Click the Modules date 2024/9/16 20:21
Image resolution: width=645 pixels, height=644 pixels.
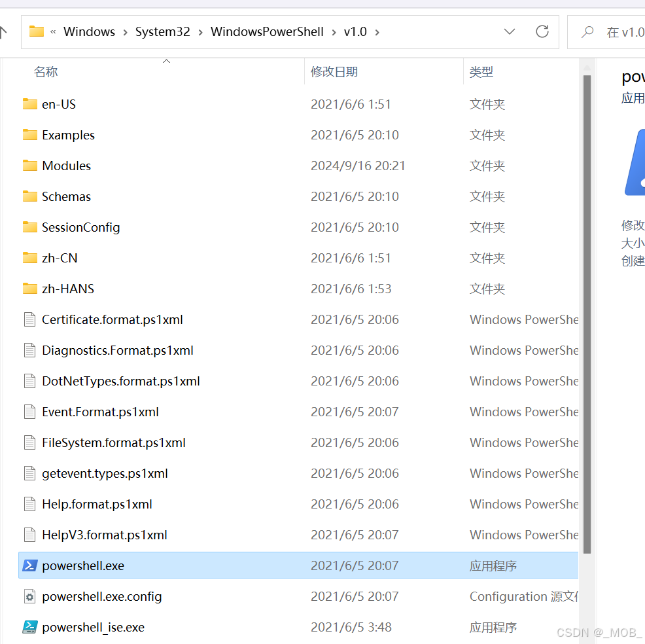point(358,166)
